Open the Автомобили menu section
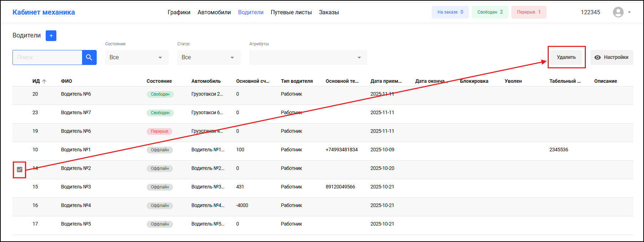This screenshot has height=242, width=644. pos(214,12)
